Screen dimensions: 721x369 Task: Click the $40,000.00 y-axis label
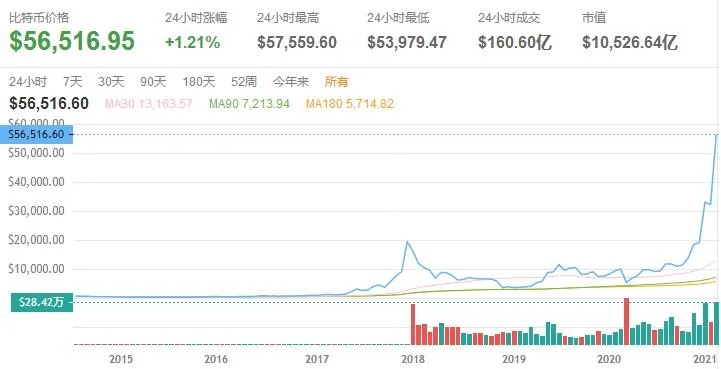tap(36, 182)
